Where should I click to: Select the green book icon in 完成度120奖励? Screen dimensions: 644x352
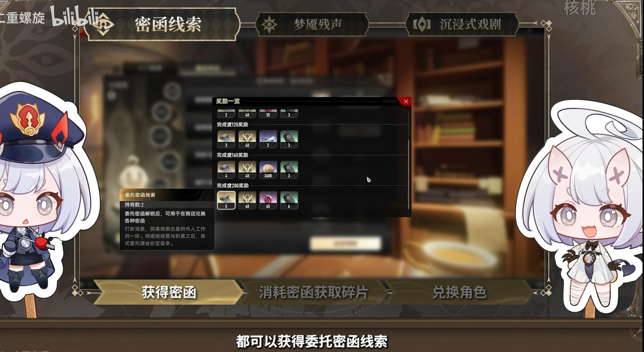point(289,139)
